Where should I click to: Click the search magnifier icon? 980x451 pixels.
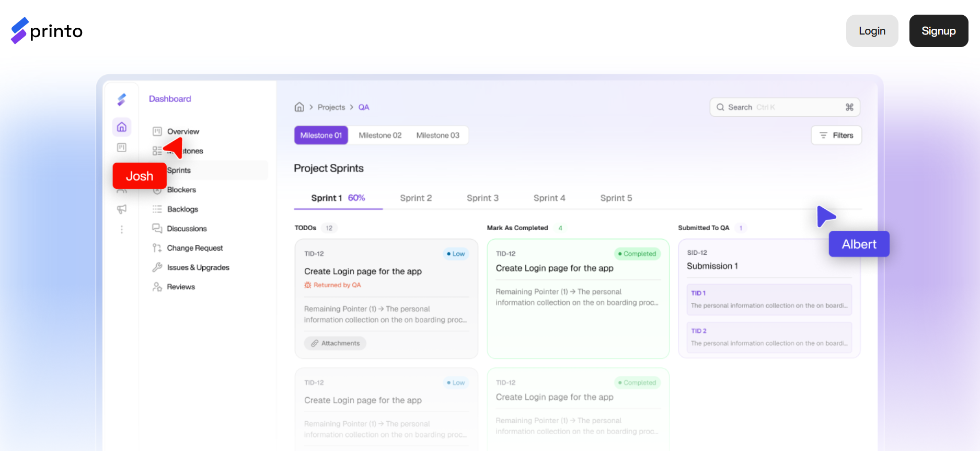720,107
